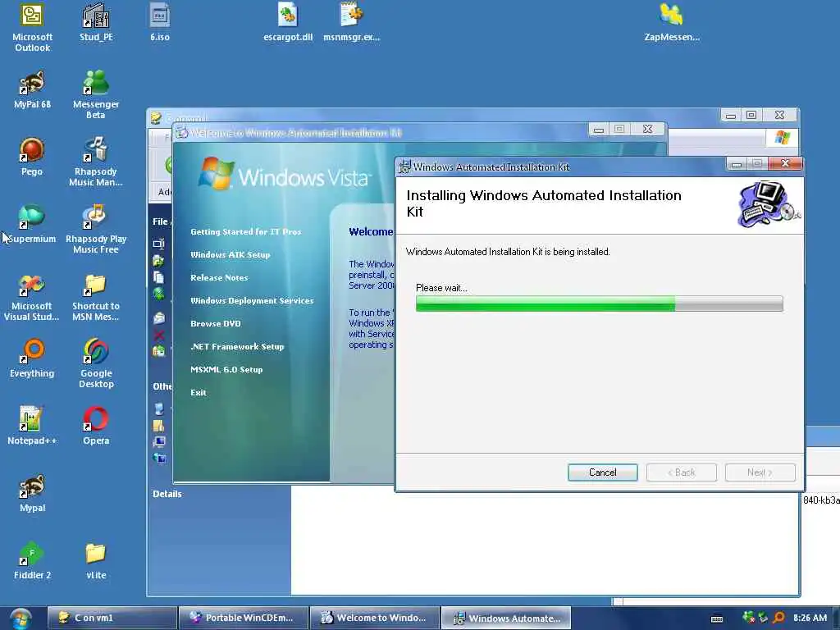The height and width of the screenshot is (630, 840).
Task: Click the Windows Start orb
Action: point(20,619)
